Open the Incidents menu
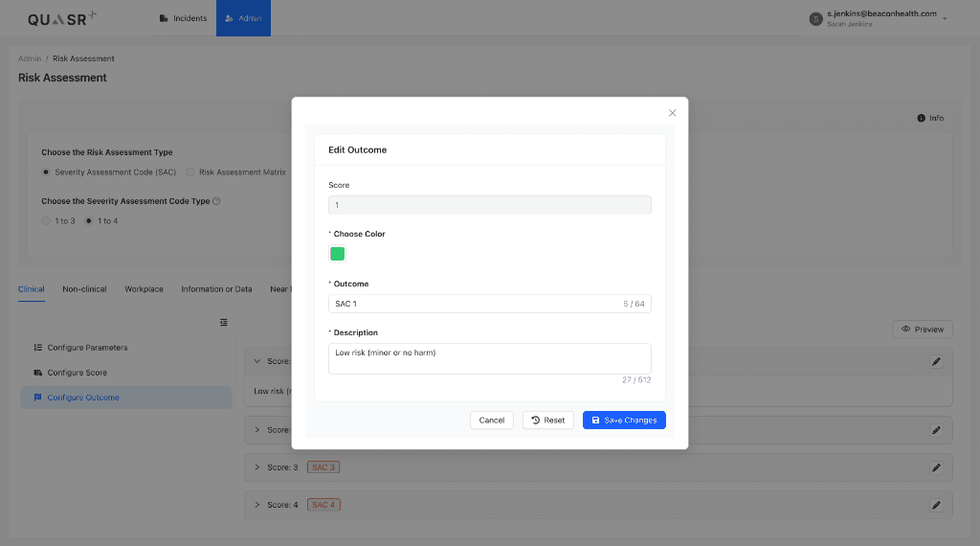The width and height of the screenshot is (980, 546). (x=183, y=18)
